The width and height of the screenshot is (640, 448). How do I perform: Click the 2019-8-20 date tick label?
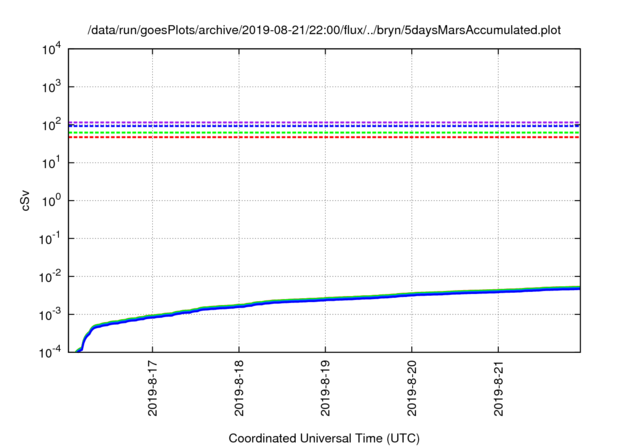click(412, 388)
